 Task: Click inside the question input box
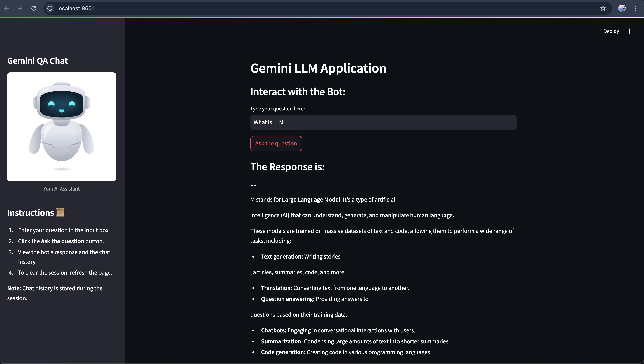(383, 122)
